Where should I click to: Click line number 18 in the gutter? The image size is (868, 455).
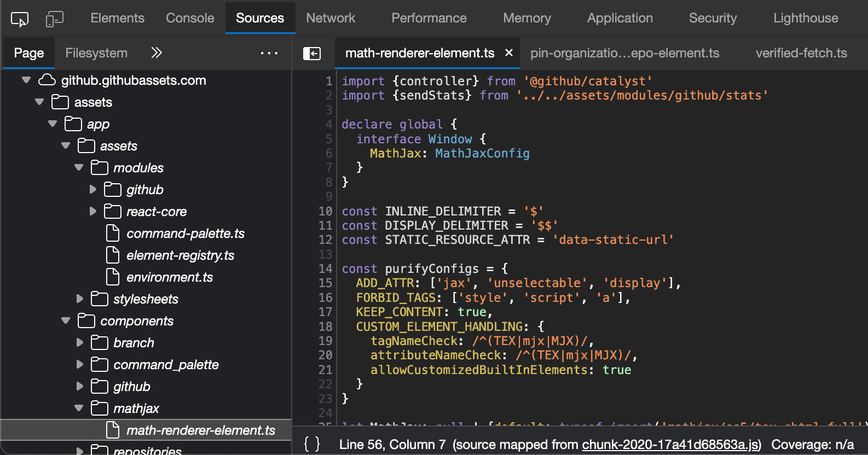tap(325, 326)
